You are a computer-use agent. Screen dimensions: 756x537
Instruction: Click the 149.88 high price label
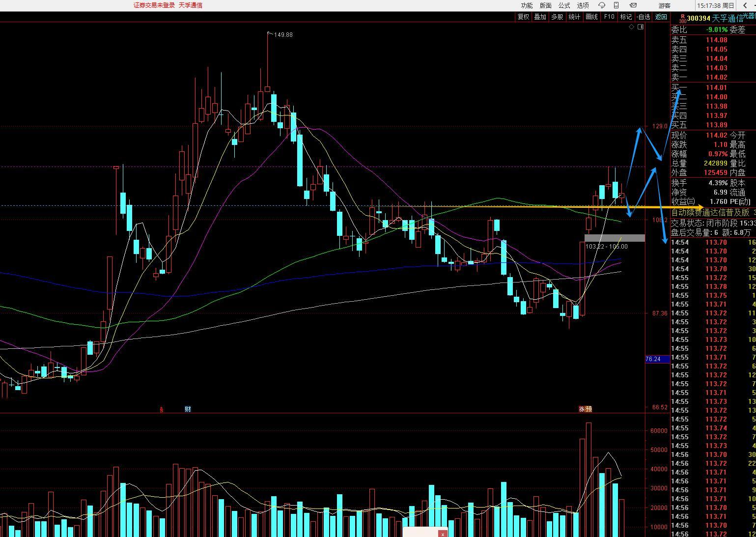coord(283,35)
